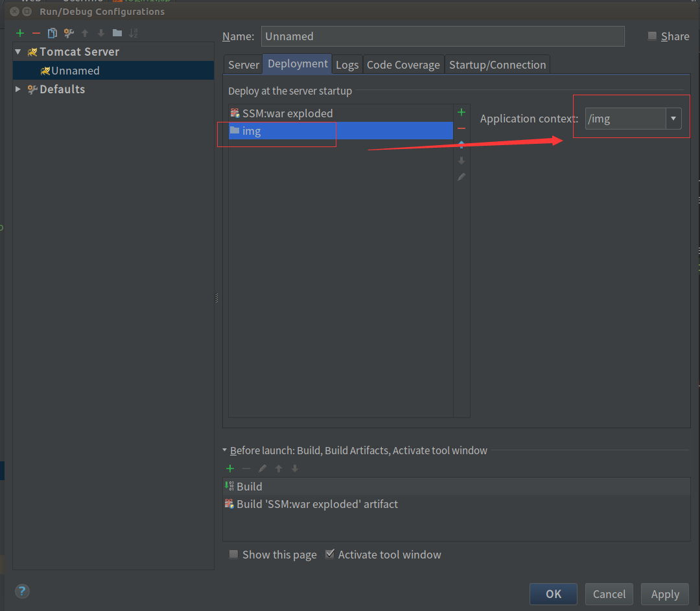This screenshot has width=700, height=611.
Task: Move before launch task down arrow
Action: tap(295, 468)
